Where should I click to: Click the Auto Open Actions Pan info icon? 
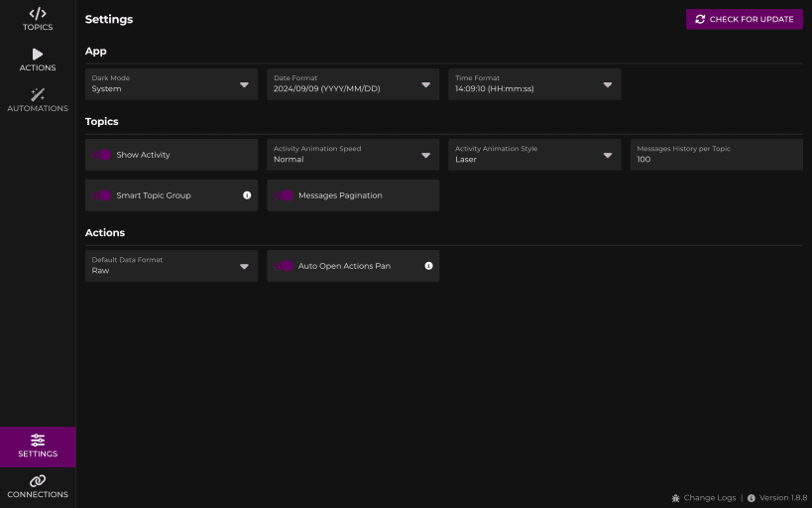(428, 266)
